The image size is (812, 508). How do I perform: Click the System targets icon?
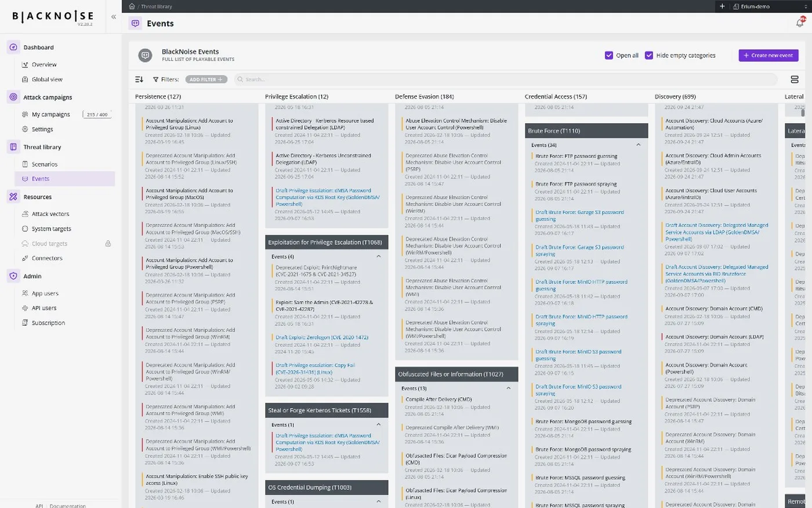[x=25, y=229]
